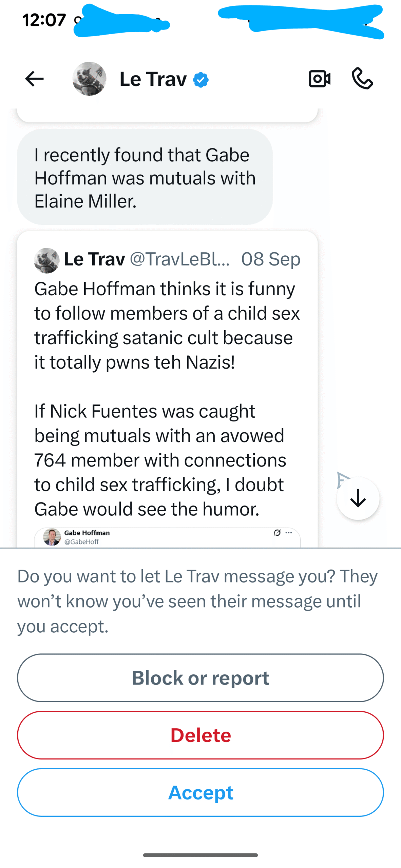Viewport: 401px width, 868px height.
Task: Open the @GabeHoff handle in the quoted post
Action: click(x=81, y=542)
